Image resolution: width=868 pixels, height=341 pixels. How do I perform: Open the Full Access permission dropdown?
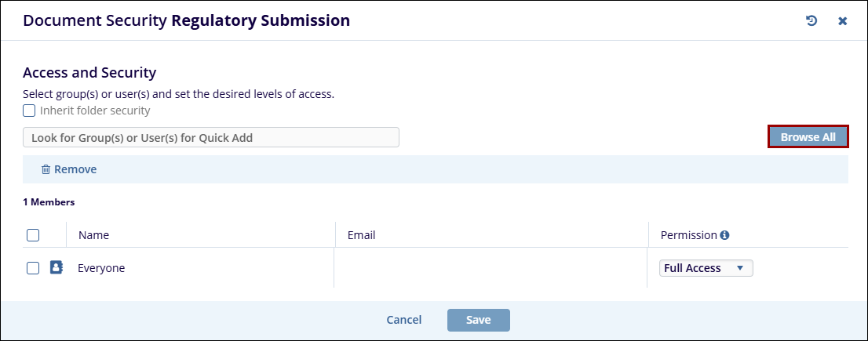[x=706, y=268]
